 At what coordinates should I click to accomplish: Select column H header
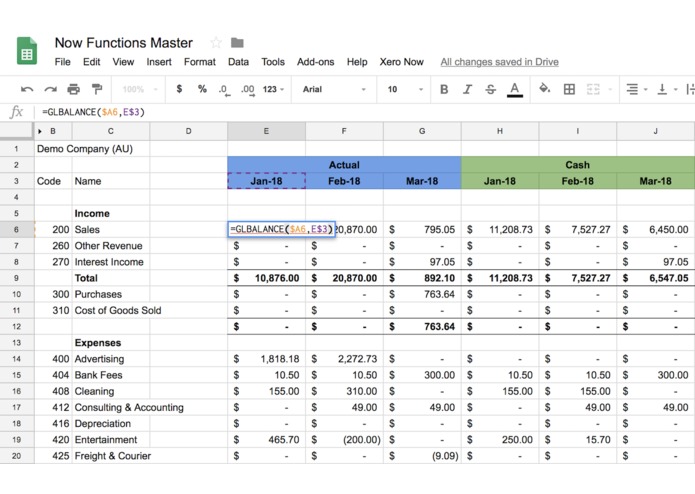coord(500,131)
